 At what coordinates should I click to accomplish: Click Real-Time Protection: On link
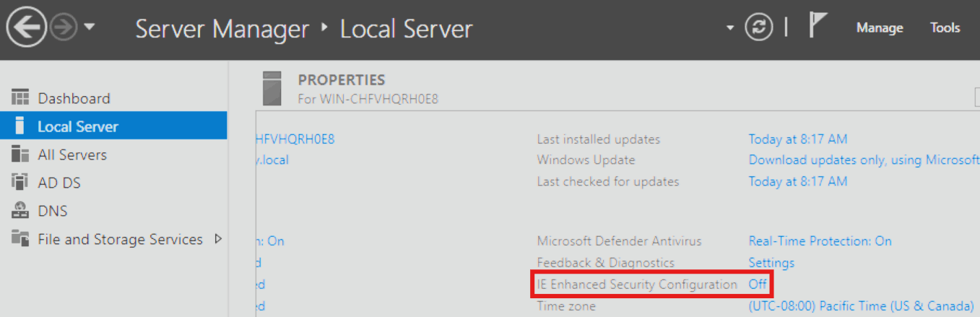point(820,241)
